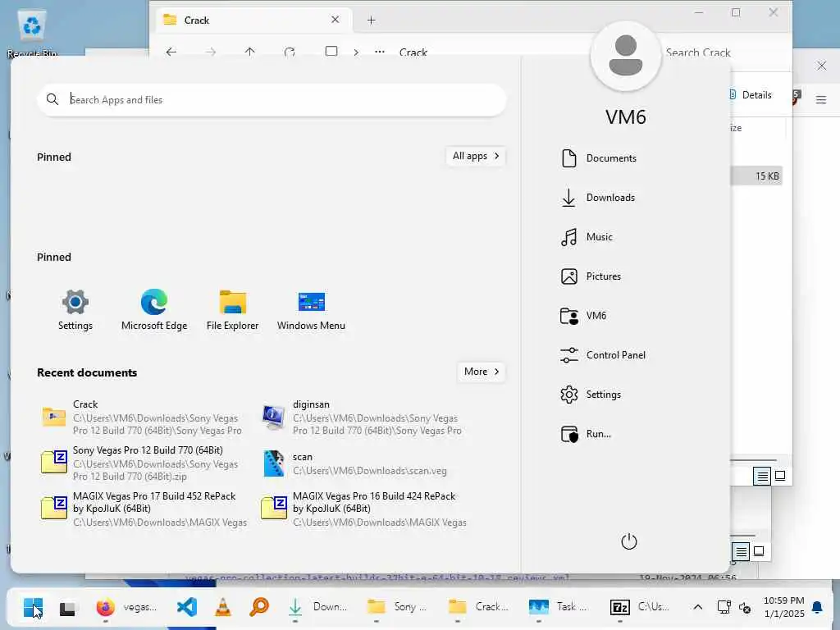The height and width of the screenshot is (630, 840).
Task: Expand the All apps list
Action: (x=476, y=156)
